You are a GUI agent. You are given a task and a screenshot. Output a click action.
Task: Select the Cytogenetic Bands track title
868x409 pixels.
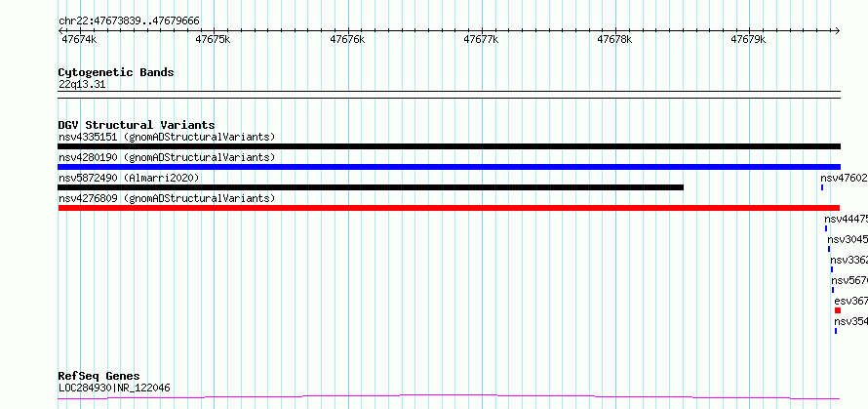coord(116,72)
